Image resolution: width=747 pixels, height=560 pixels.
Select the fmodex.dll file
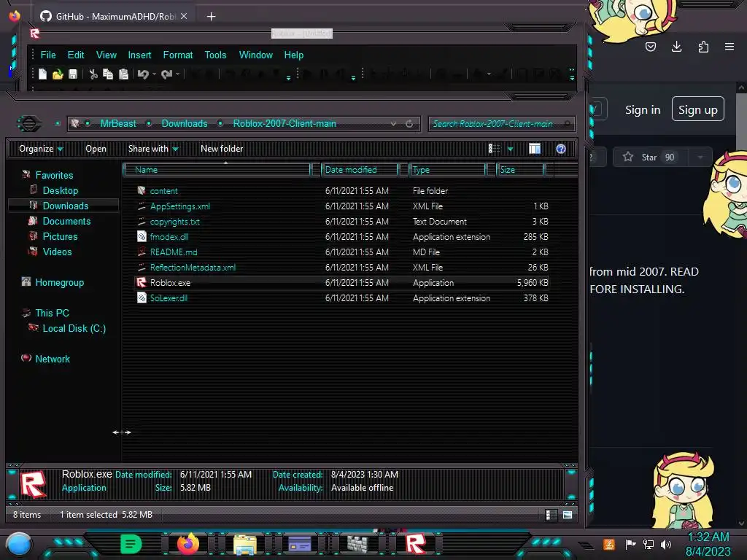[169, 237]
